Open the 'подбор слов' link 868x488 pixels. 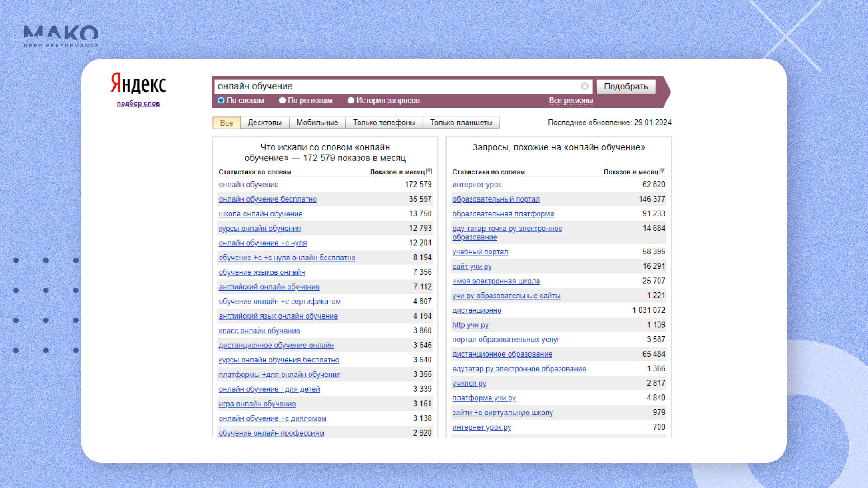pyautogui.click(x=138, y=103)
